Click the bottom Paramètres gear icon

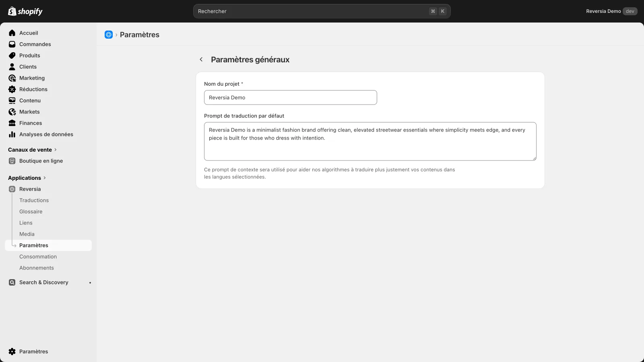[12, 352]
